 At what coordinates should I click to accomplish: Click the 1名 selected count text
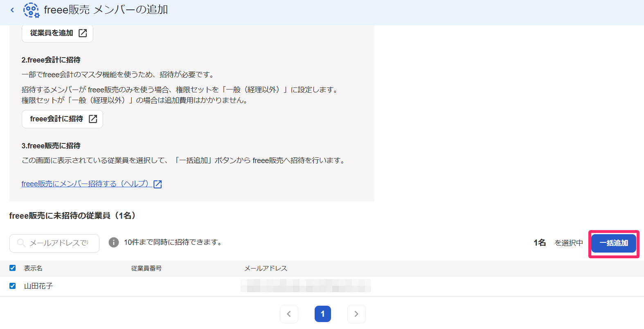pos(540,243)
